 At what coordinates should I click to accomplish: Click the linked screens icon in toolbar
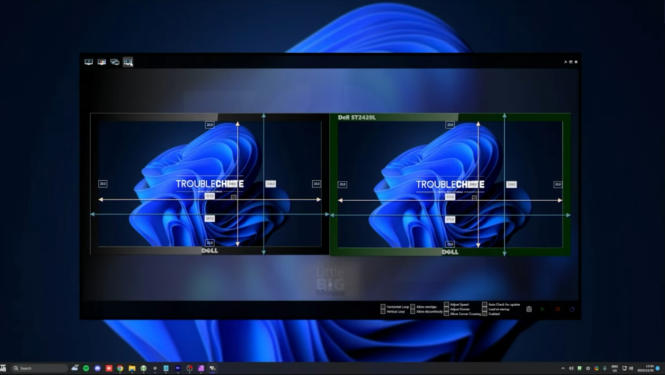click(x=115, y=62)
